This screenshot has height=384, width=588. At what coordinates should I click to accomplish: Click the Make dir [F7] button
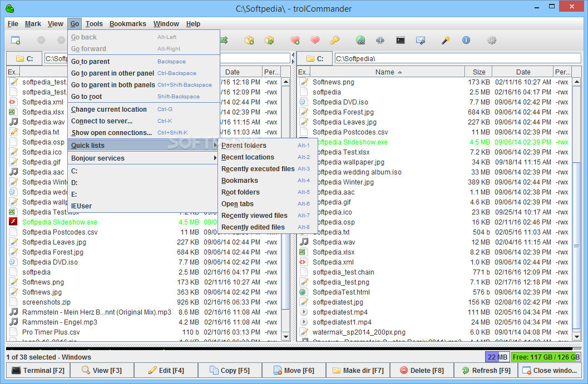coord(358,371)
